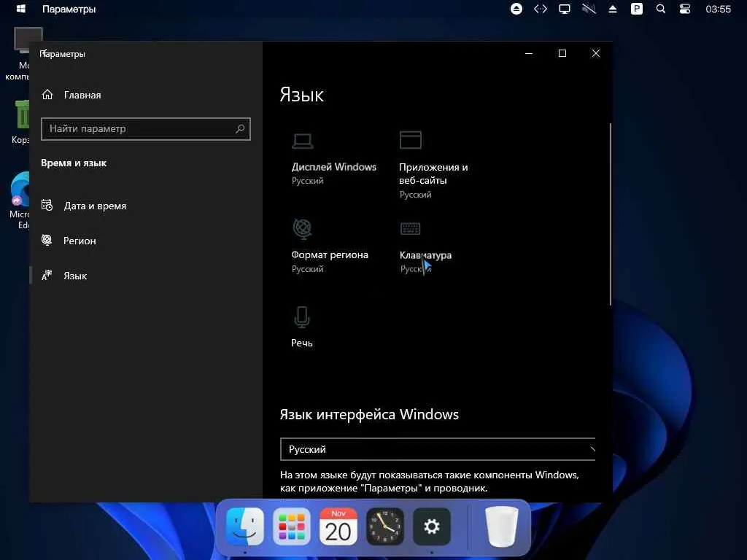The image size is (747, 560).
Task: Open search magnifier in top bar
Action: (x=661, y=9)
